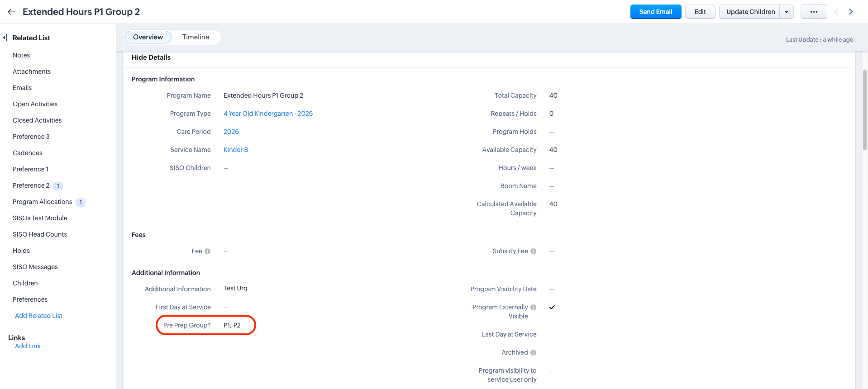Click Add Link under Links
868x389 pixels.
coord(28,346)
